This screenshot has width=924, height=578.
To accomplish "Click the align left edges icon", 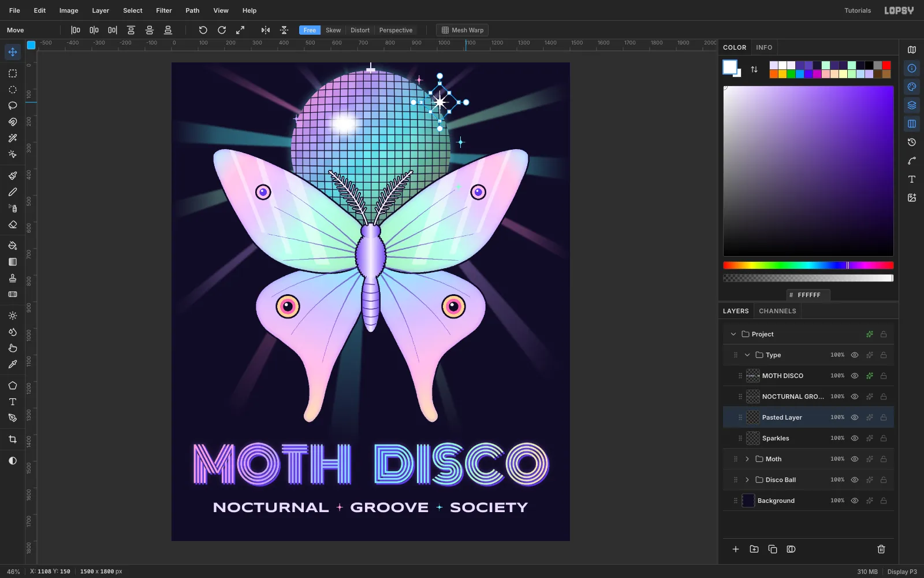I will 76,30.
